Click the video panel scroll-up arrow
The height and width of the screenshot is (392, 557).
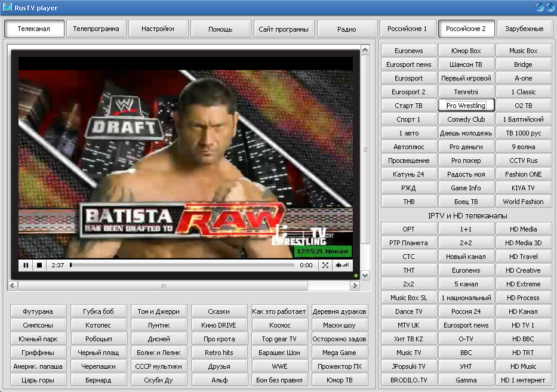click(365, 51)
